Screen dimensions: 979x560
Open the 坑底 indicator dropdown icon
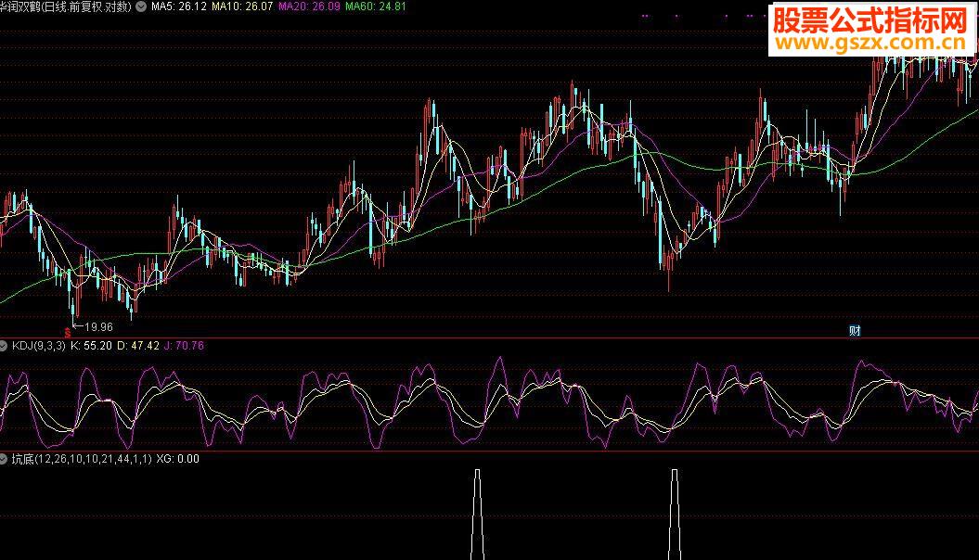point(3,460)
